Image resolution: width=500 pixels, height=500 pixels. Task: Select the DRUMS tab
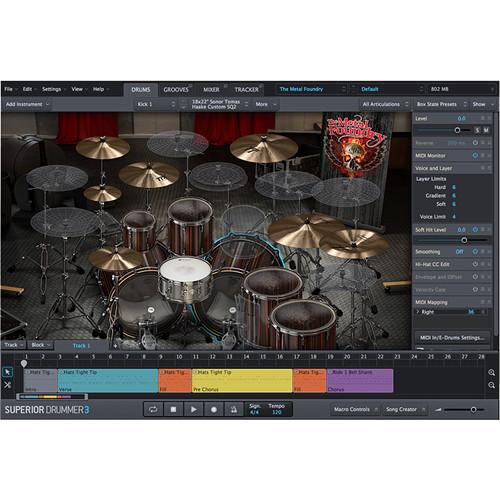tap(141, 90)
